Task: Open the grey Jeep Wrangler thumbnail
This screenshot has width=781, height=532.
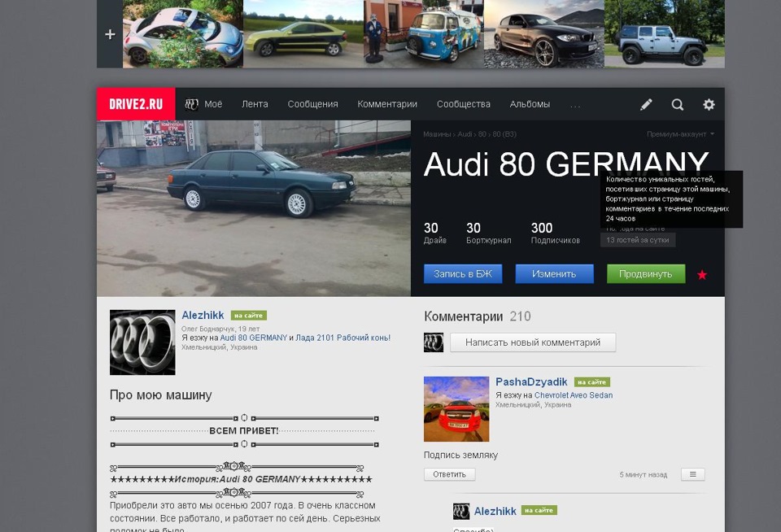Action: 665,34
